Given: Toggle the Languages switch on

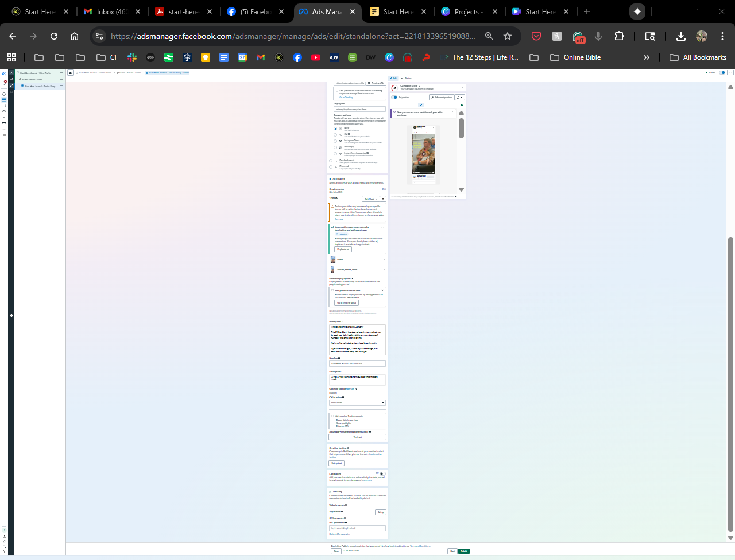Looking at the screenshot, I should pos(381,474).
